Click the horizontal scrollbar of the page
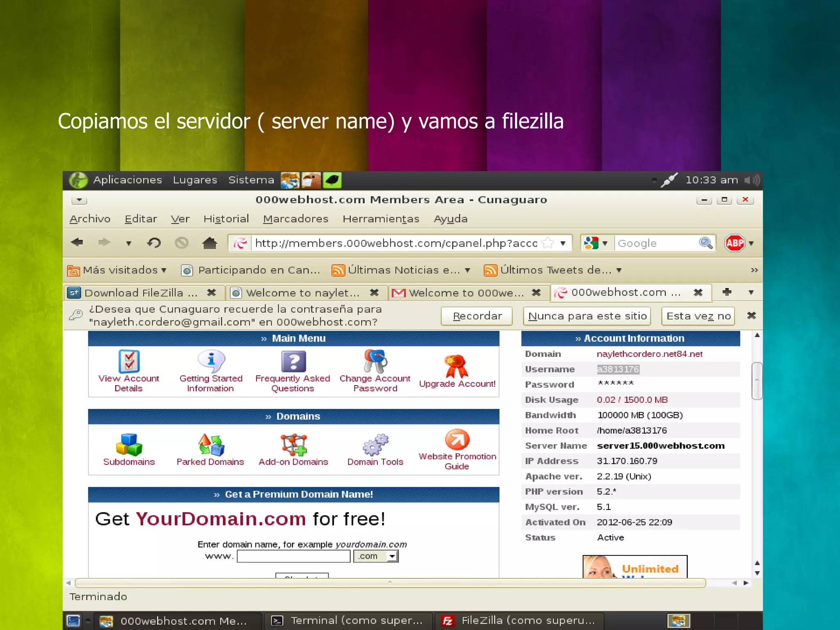 pos(390,582)
